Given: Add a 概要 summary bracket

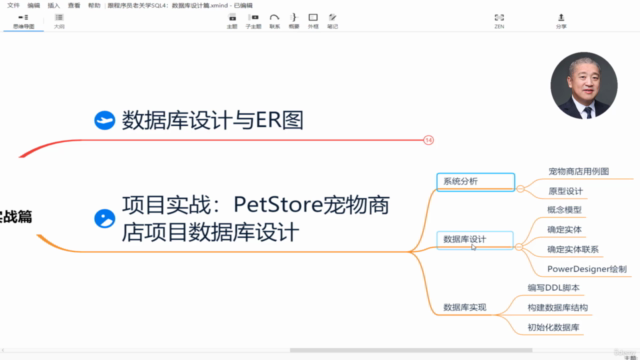Looking at the screenshot, I should point(294,21).
